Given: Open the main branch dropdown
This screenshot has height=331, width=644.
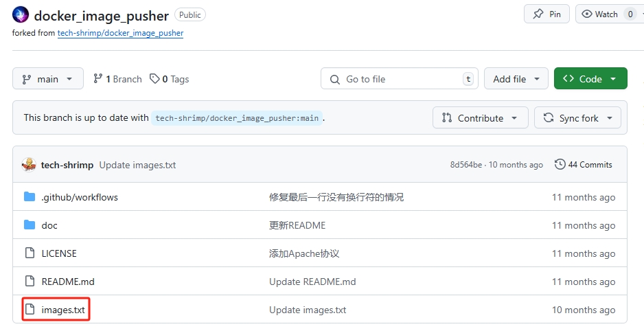Looking at the screenshot, I should [x=47, y=79].
